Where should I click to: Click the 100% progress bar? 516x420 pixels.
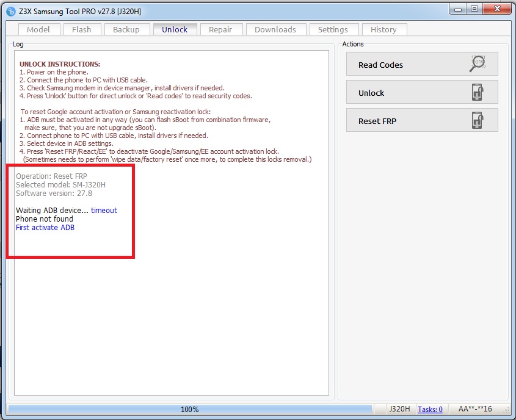tap(190, 410)
